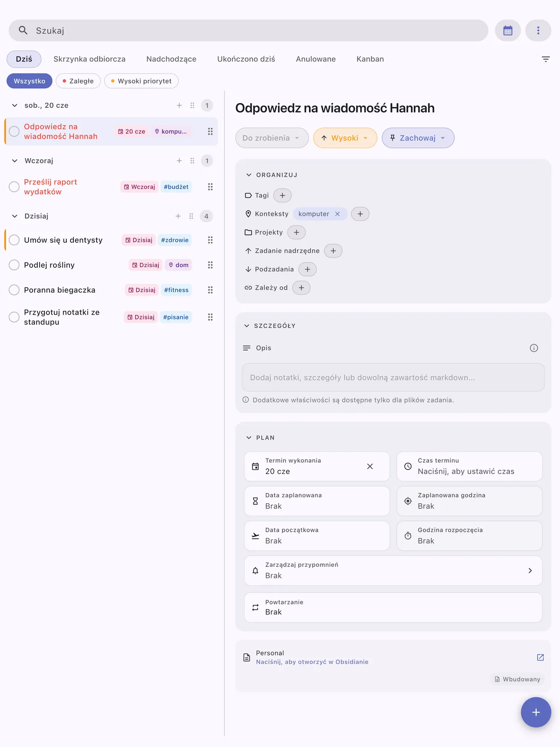Complete the Poranna biegaczka task
Image resolution: width=560 pixels, height=747 pixels.
pos(14,290)
